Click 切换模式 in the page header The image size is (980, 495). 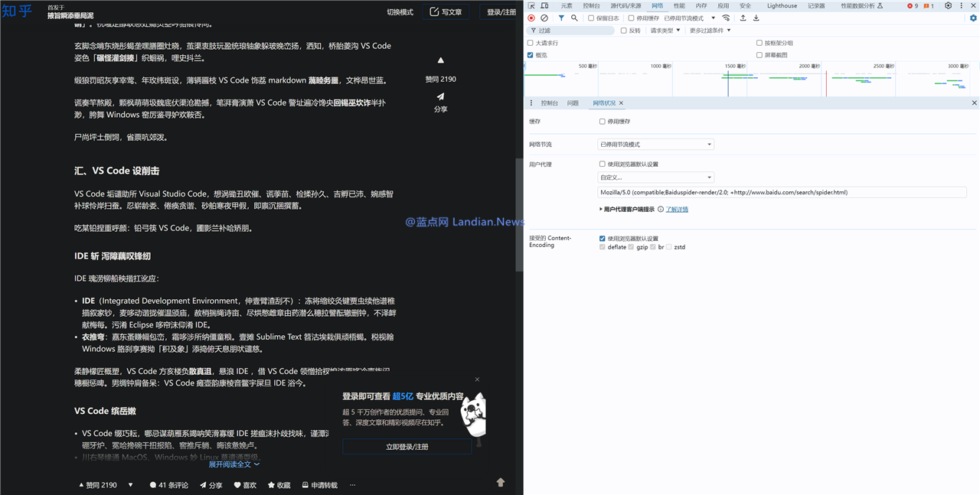(x=400, y=12)
